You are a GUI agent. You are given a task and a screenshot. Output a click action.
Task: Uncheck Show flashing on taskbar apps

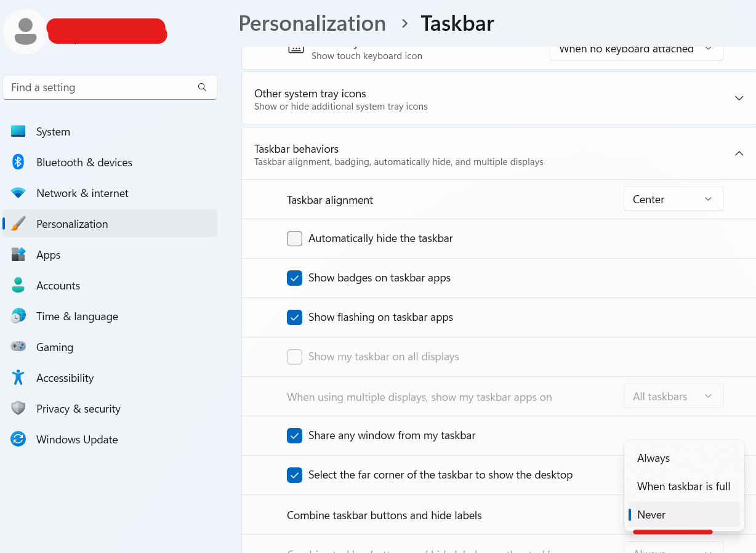point(294,317)
